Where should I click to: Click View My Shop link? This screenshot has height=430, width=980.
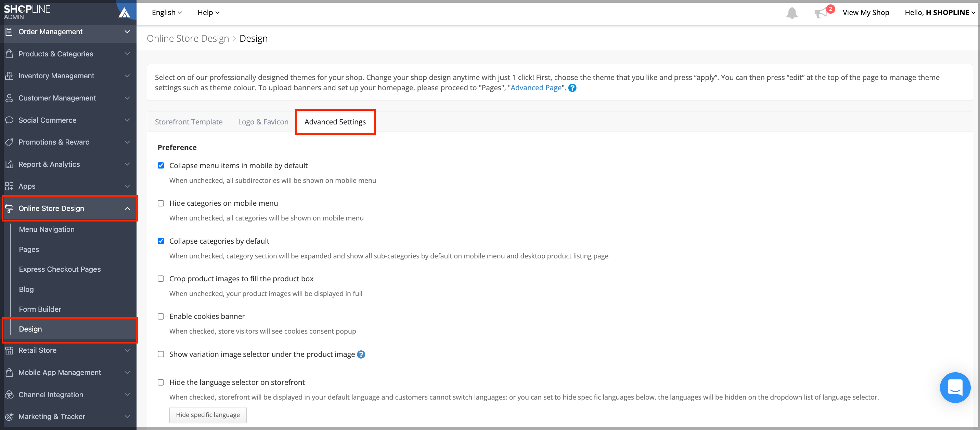(x=865, y=13)
